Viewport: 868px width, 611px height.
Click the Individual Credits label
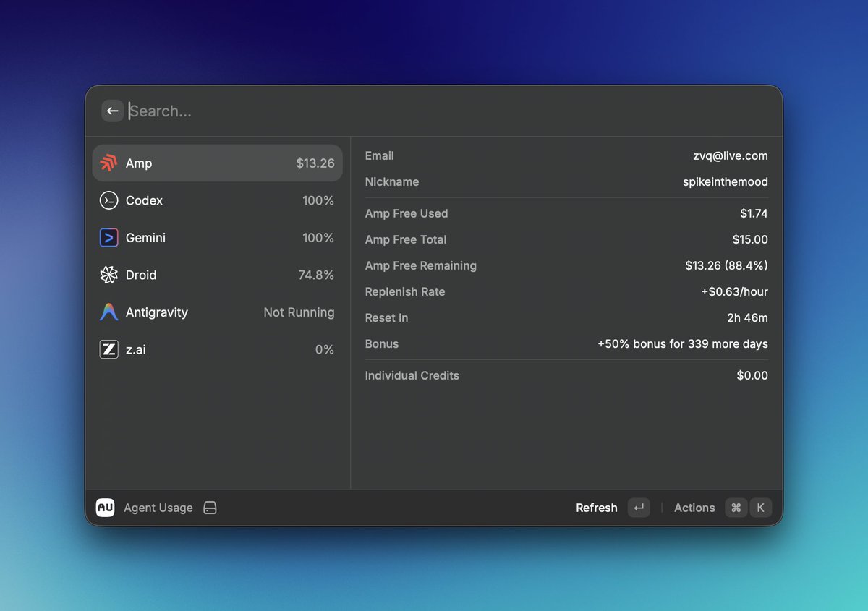(412, 375)
